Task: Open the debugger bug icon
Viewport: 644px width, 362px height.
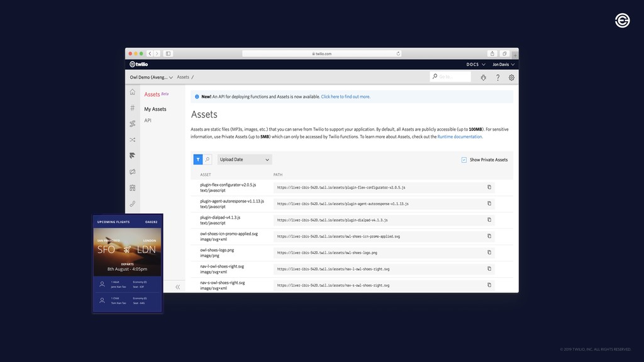Action: tap(483, 77)
